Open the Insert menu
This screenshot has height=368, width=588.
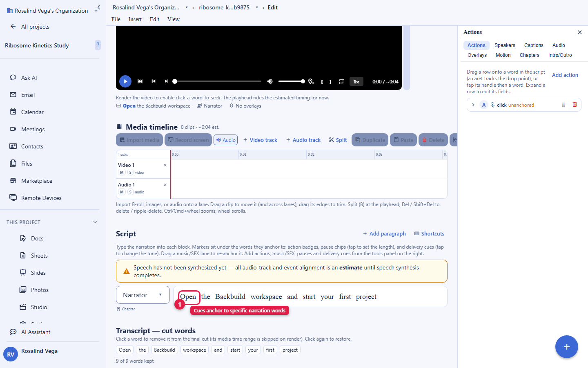135,19
